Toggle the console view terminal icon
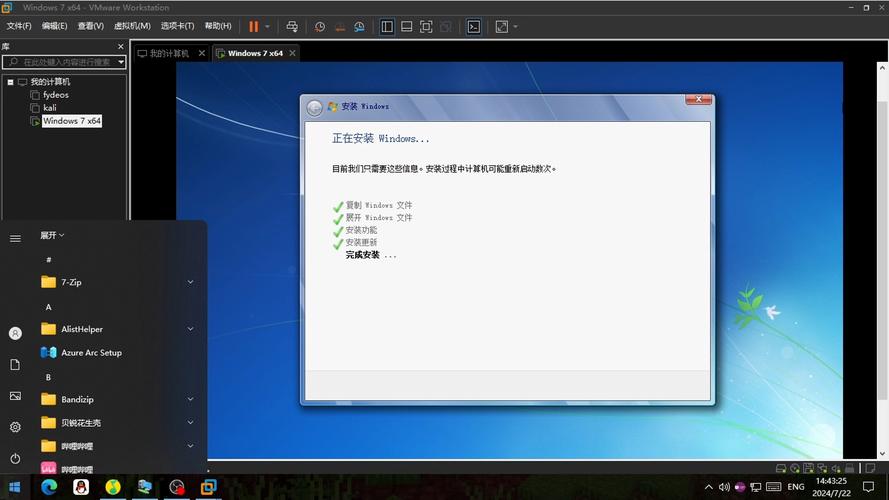 pos(473,27)
